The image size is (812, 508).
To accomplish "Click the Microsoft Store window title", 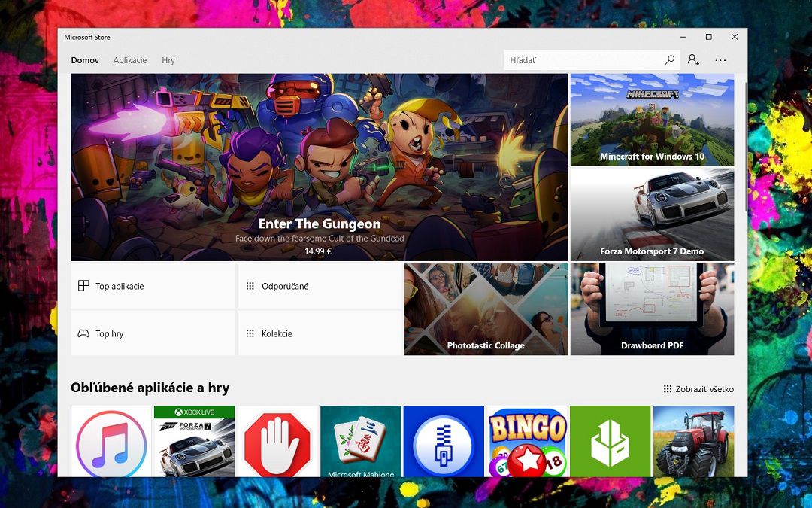I will tap(87, 38).
